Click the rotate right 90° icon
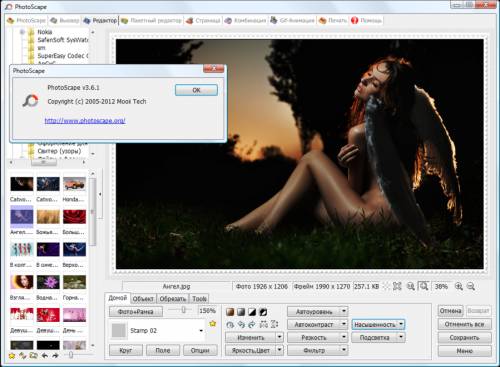Viewport: 500px width, 367px height. point(252,324)
